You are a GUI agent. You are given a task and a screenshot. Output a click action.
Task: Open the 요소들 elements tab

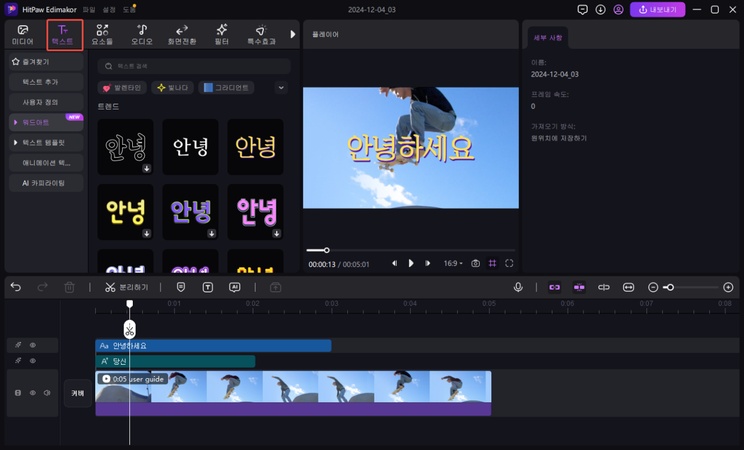102,35
